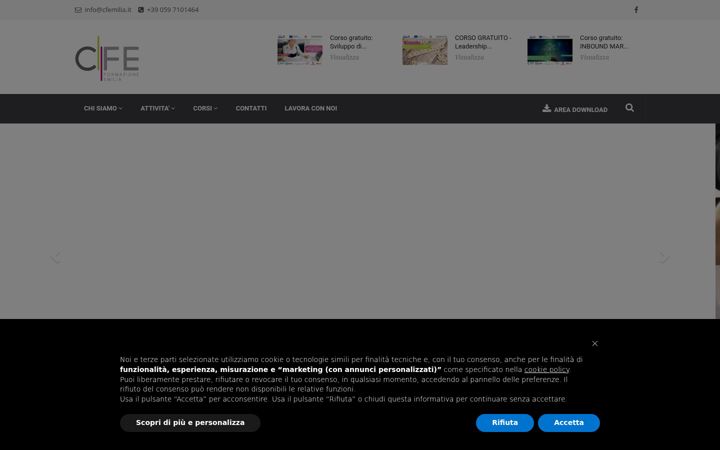Click info@cfemilia.it email link
This screenshot has height=450, width=720.
pos(107,10)
